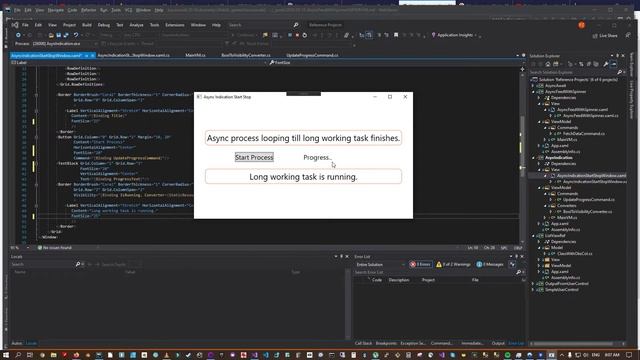This screenshot has height=360, width=640.
Task: Click the Live Share button
Action: coord(605,36)
